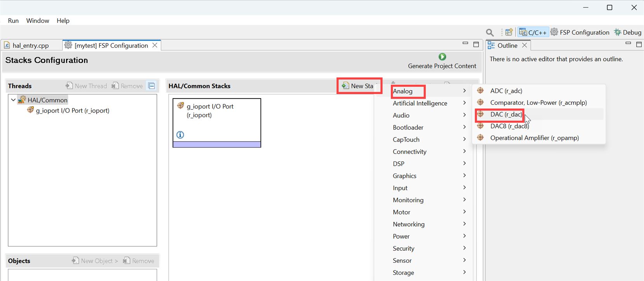Image resolution: width=644 pixels, height=281 pixels.
Task: Expand the Networking submenu
Action: (423, 224)
